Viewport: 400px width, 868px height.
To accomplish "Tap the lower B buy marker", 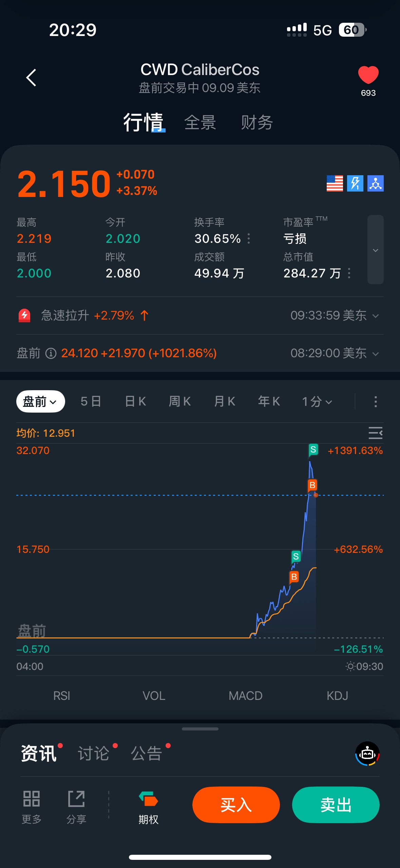I will tap(294, 577).
